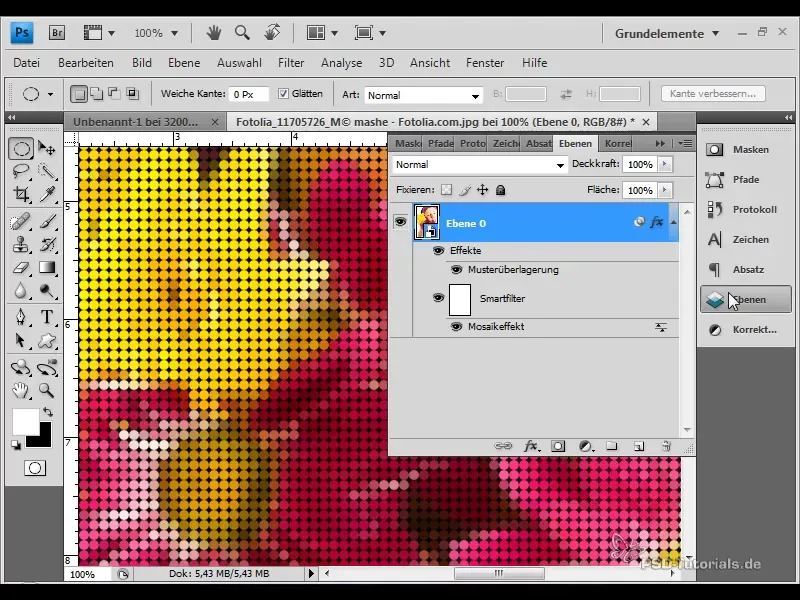Select the Healing Brush tool

21,222
